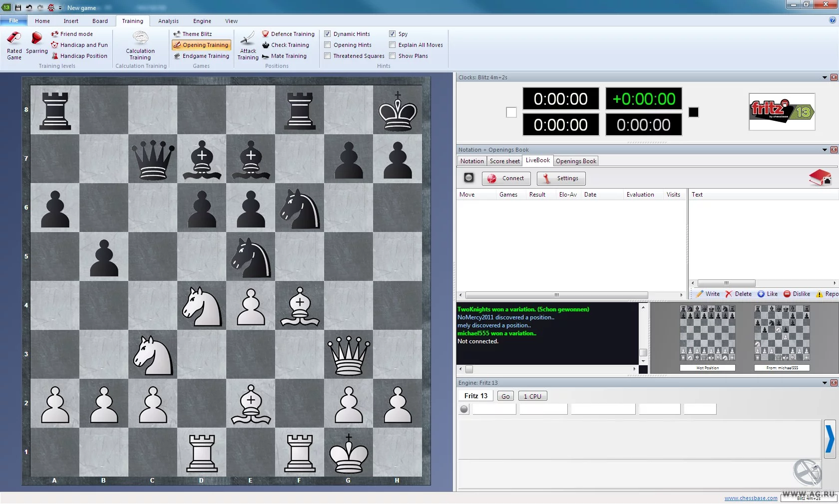Start a Rated Game
This screenshot has height=504, width=839.
pyautogui.click(x=14, y=46)
